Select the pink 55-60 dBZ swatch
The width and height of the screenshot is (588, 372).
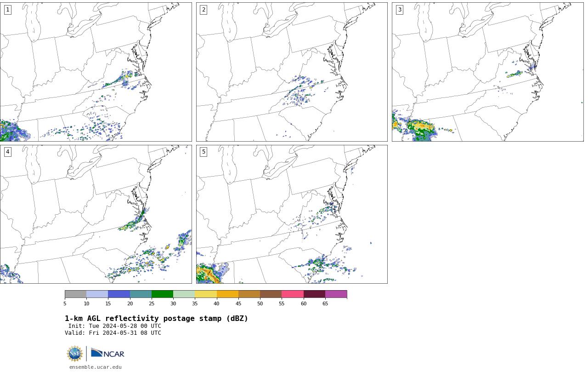pyautogui.click(x=293, y=294)
